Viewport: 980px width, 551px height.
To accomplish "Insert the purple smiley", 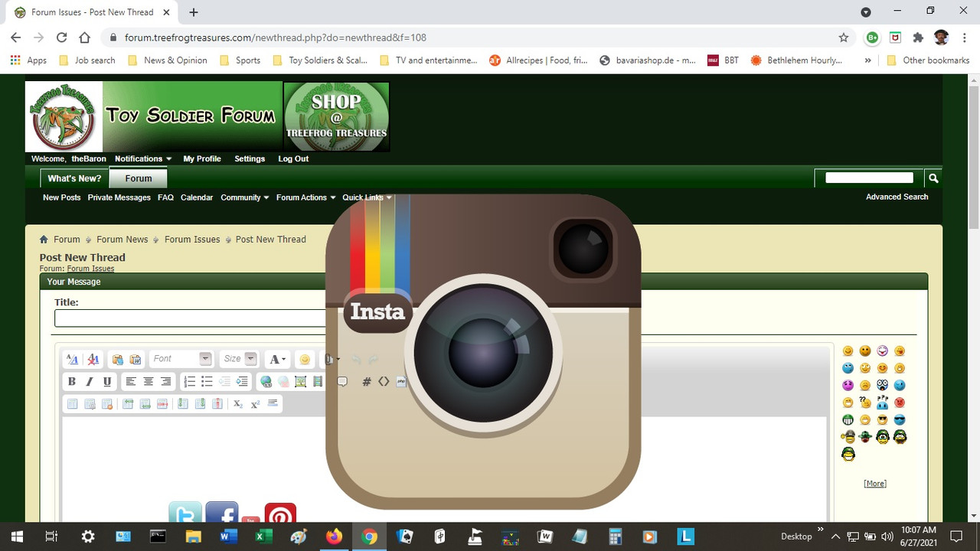I will [x=848, y=385].
